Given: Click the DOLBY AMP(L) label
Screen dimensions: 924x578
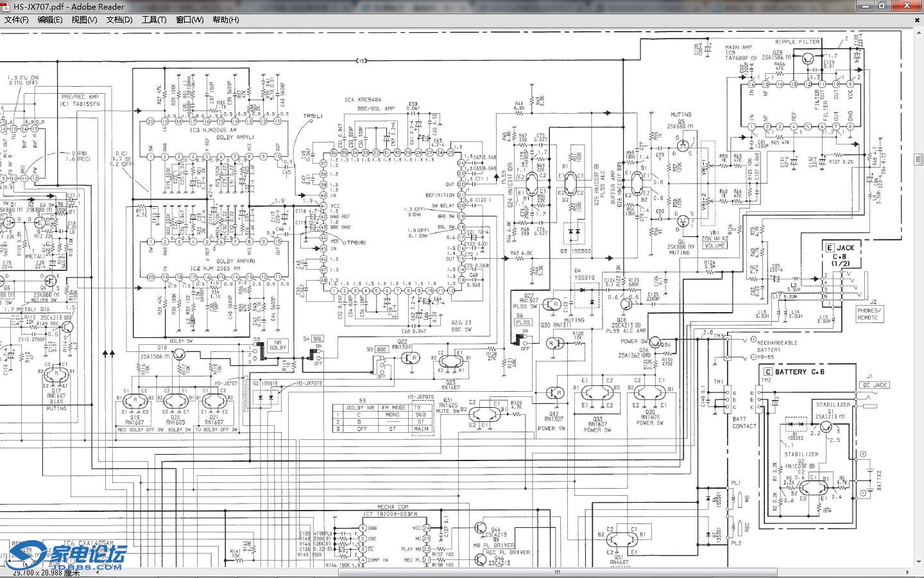Looking at the screenshot, I should (x=235, y=137).
